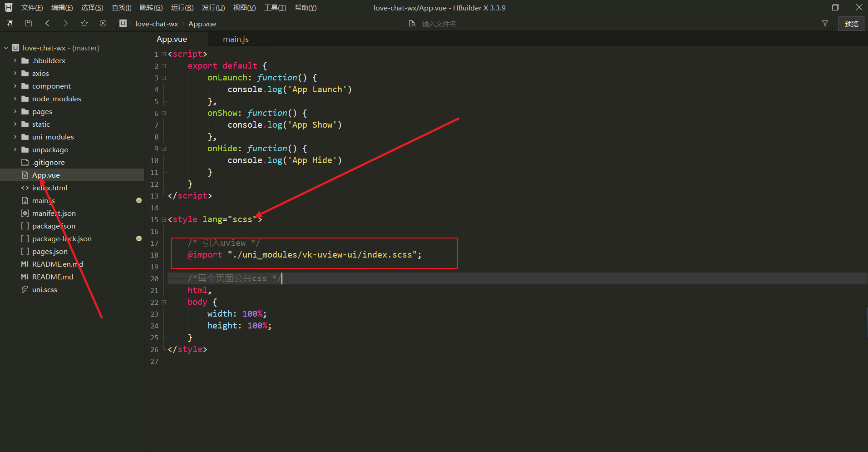Fold the onLaunch function at line 3
The width and height of the screenshot is (868, 452).
point(164,78)
